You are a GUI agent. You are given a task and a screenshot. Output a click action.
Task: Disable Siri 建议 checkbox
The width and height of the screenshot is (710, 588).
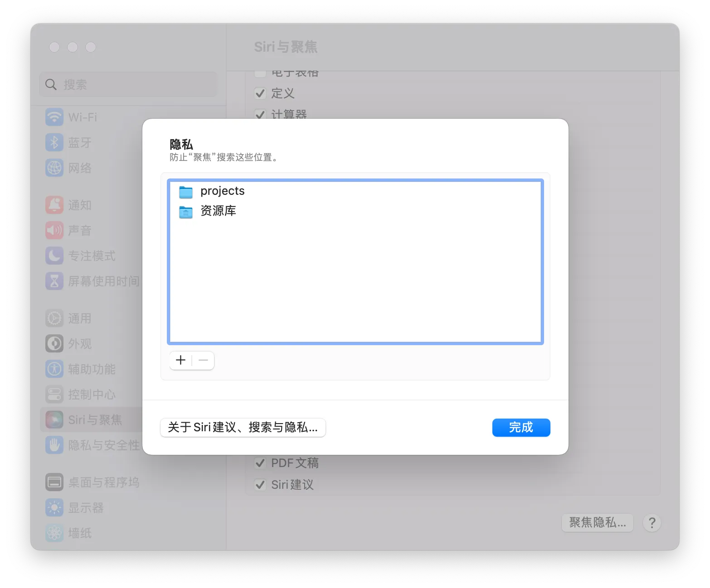[x=260, y=485]
